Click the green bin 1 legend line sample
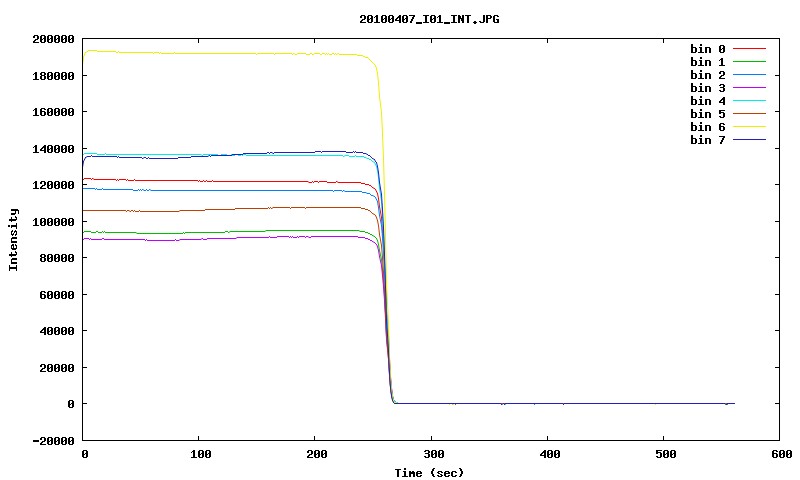This screenshot has height=480, width=800. [x=749, y=61]
